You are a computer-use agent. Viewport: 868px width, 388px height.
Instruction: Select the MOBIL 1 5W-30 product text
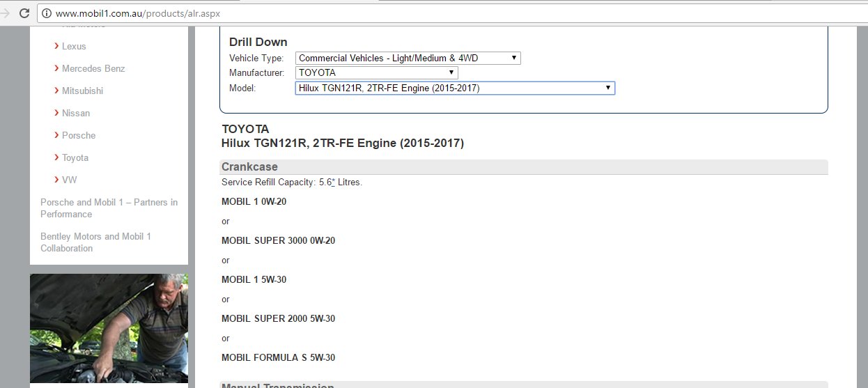(254, 279)
